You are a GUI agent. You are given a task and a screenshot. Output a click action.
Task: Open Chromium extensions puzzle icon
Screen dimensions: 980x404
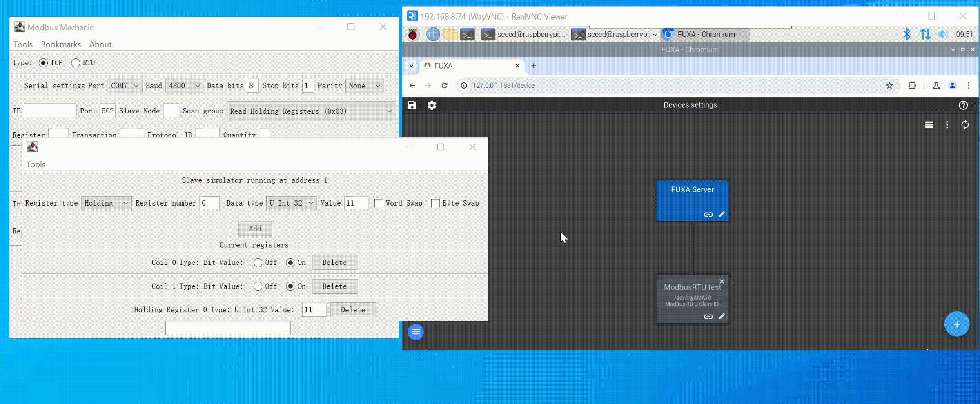(x=912, y=85)
